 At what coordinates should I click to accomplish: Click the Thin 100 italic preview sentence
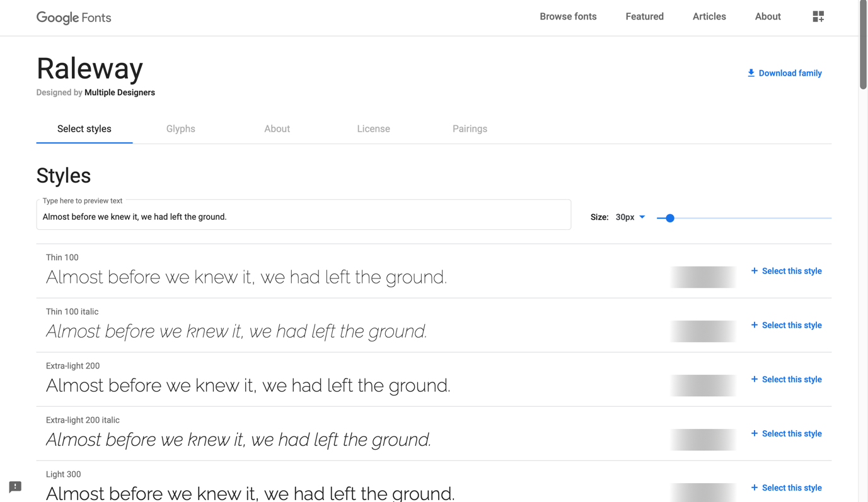point(236,331)
